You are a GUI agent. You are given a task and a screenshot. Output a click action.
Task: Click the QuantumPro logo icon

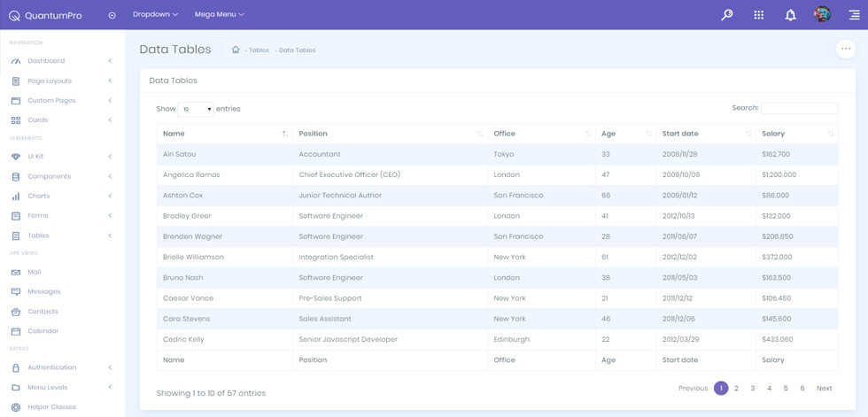(14, 15)
